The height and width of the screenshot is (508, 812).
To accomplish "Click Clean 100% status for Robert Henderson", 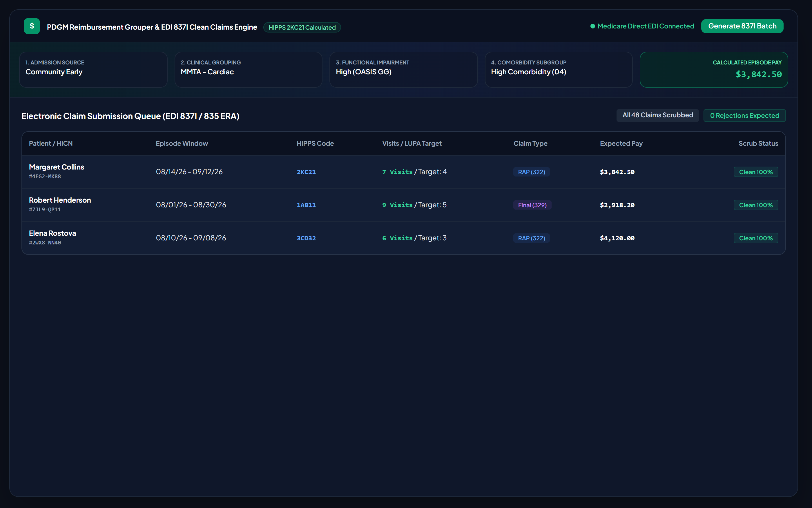I will click(x=756, y=205).
